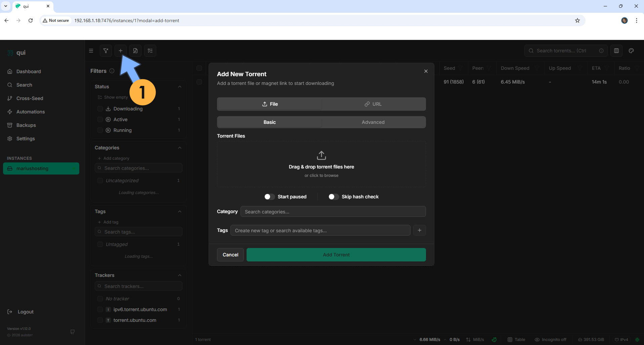Check the Downloading status filter
Viewport: 644px width, 345px height.
pos(100,109)
